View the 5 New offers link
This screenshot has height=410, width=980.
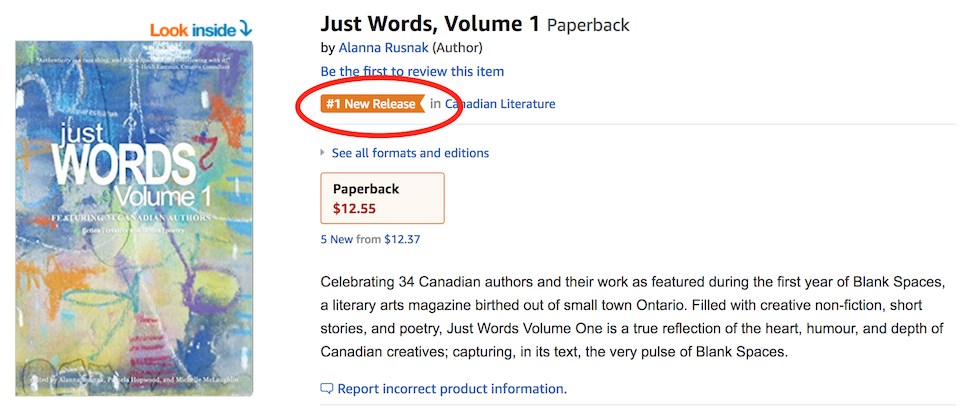tap(336, 239)
